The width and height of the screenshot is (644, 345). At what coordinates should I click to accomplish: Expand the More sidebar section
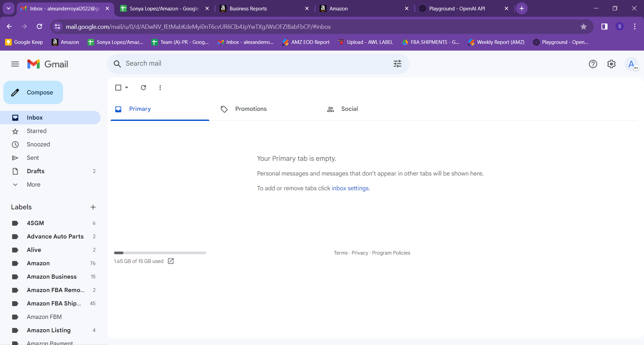(x=34, y=185)
